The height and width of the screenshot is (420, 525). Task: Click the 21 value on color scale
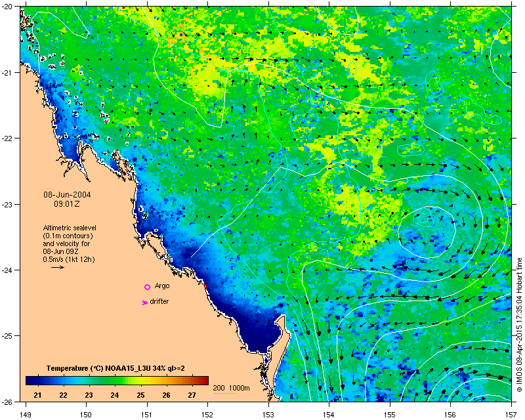(x=37, y=395)
